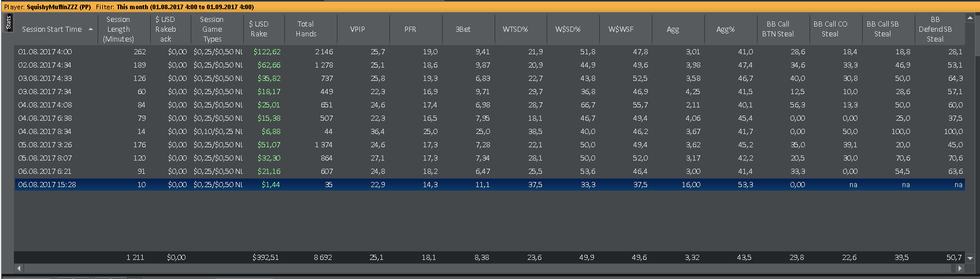Select the 01.08.2017 4:00 session row
Image resolution: width=980 pixels, height=279 pixels.
pos(489,52)
